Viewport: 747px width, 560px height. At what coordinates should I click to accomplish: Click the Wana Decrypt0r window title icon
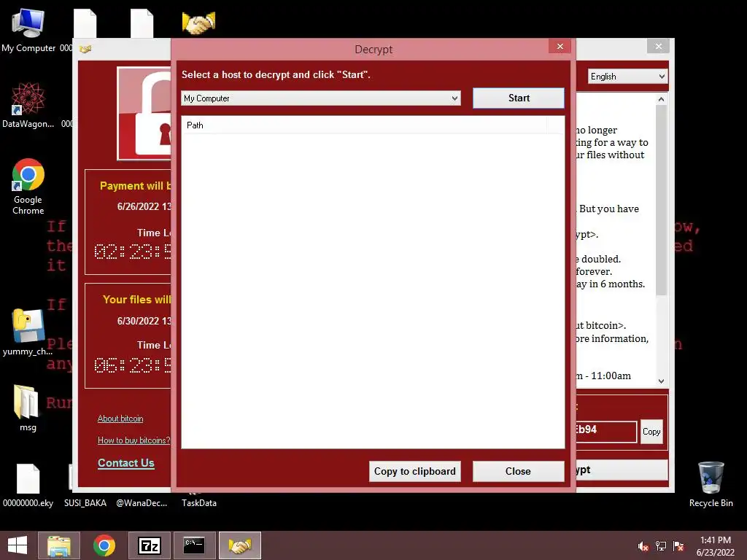pos(85,49)
